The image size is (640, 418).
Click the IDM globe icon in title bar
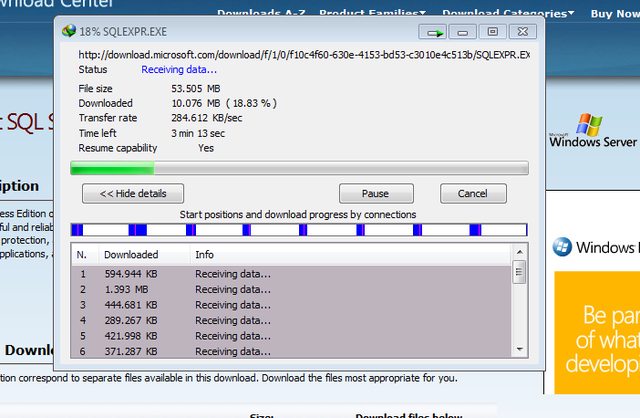(69, 31)
